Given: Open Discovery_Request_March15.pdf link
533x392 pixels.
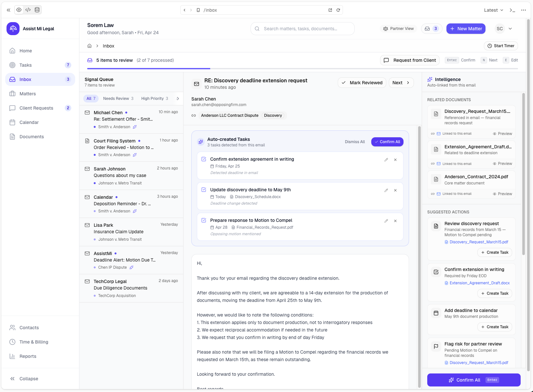Looking at the screenshot, I should coord(478,242).
